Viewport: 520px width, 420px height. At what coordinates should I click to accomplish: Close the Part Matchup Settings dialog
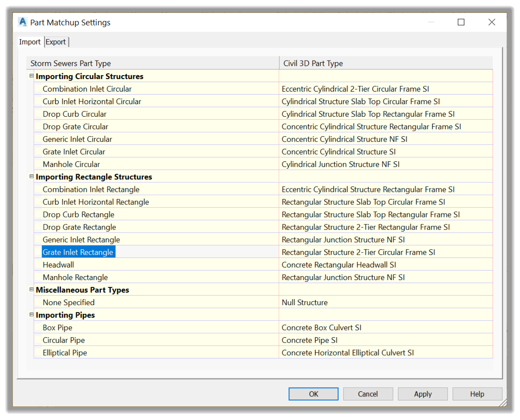pyautogui.click(x=492, y=22)
